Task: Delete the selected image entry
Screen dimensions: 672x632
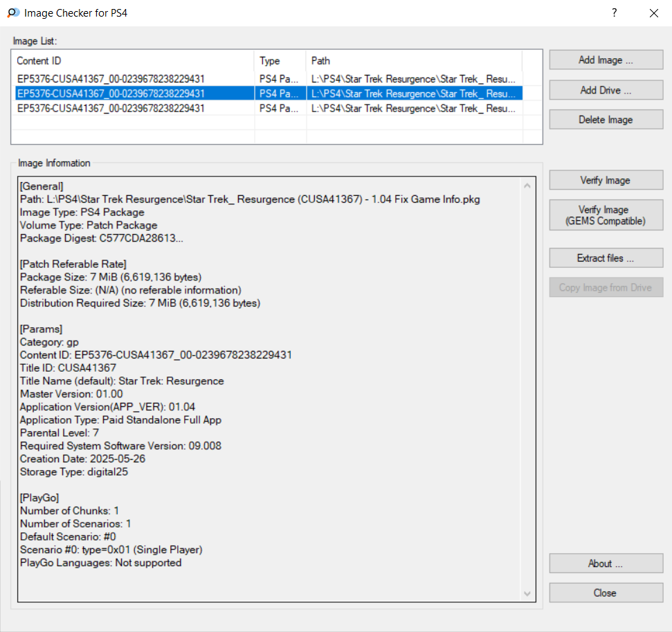Action: click(x=606, y=120)
